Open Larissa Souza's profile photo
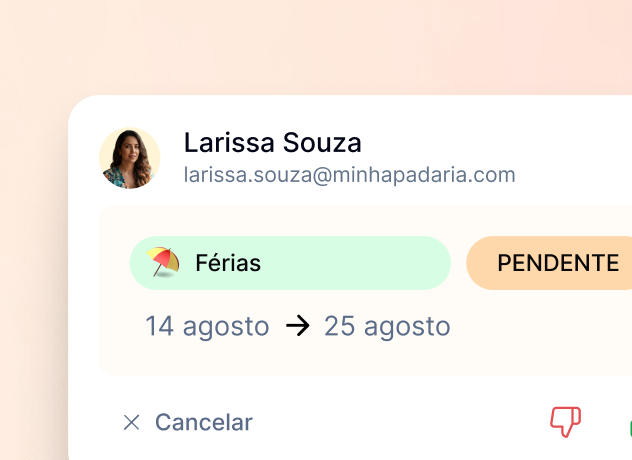Image resolution: width=632 pixels, height=460 pixels. [x=130, y=158]
